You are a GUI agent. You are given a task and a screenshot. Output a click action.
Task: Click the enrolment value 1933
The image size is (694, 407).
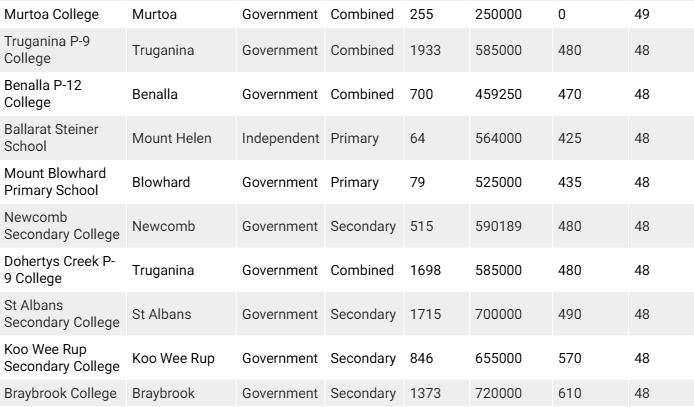pyautogui.click(x=426, y=50)
